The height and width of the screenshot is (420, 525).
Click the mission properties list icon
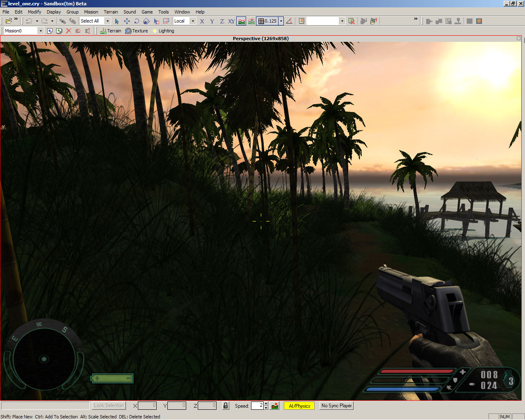[87, 31]
